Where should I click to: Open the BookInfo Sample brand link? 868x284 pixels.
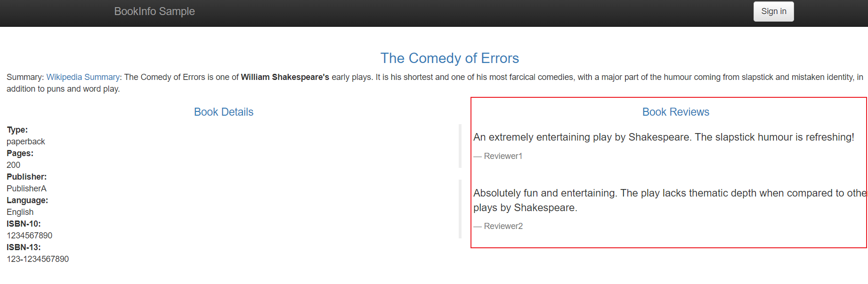tap(154, 11)
